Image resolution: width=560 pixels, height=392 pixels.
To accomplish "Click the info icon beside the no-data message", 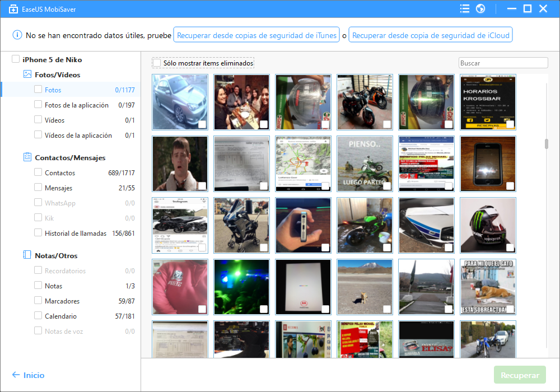I will tap(17, 35).
